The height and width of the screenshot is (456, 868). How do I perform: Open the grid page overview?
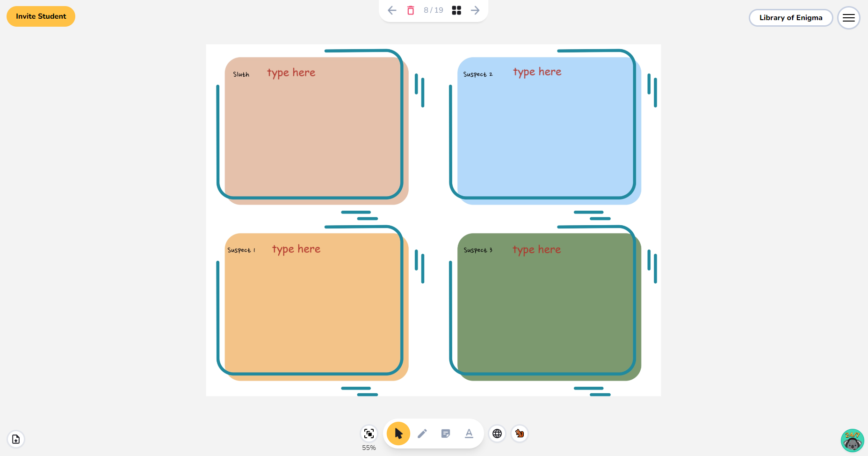pyautogui.click(x=456, y=10)
